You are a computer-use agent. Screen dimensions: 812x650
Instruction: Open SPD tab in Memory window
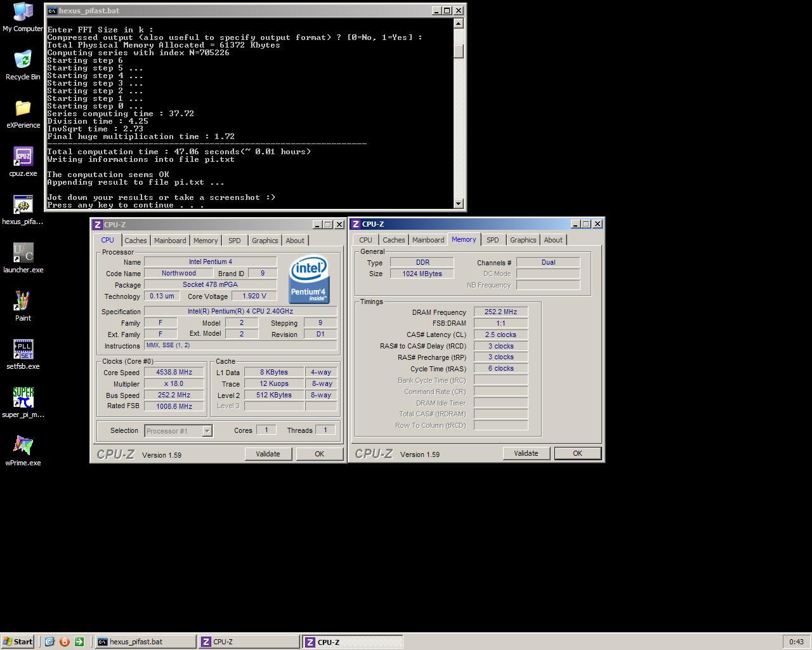(x=492, y=240)
